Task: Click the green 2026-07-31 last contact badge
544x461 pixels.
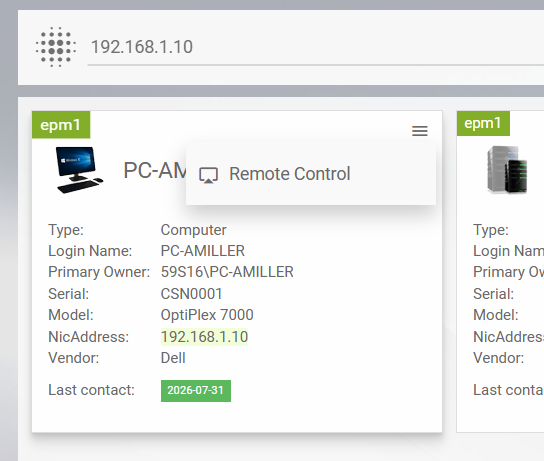Action: (x=196, y=391)
